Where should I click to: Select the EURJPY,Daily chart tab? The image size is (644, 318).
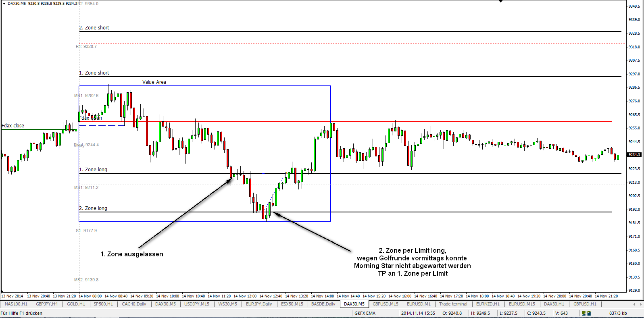click(259, 304)
